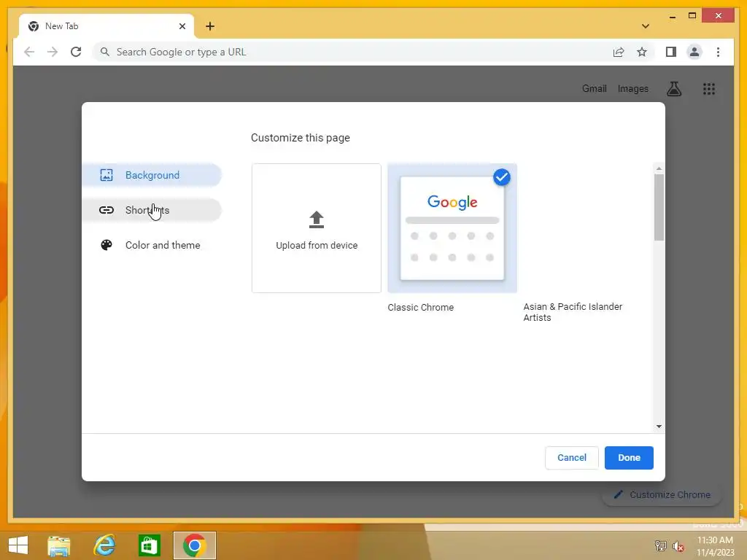The height and width of the screenshot is (560, 747).
Task: Bookmark this tab with the star
Action: click(642, 52)
